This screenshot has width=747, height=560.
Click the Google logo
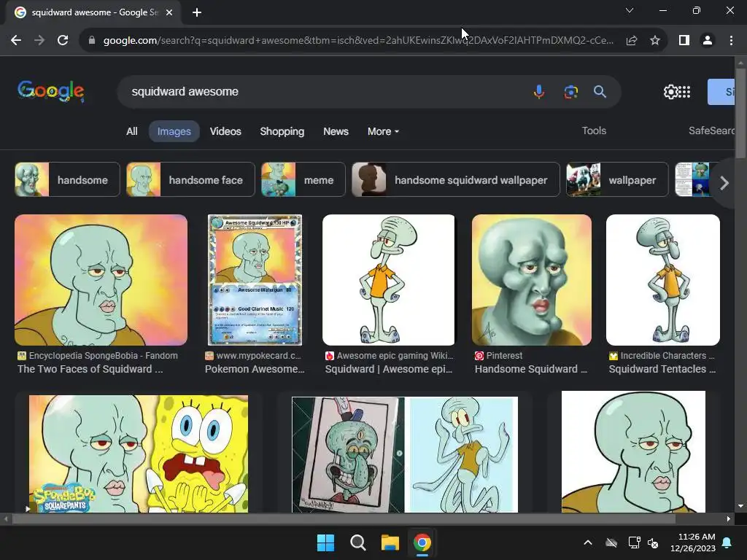click(x=51, y=91)
